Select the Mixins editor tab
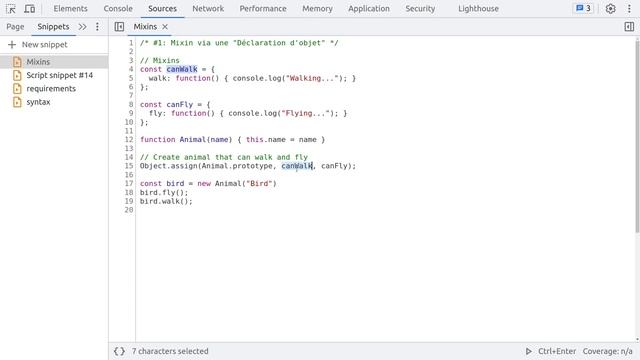This screenshot has height=360, width=640. 145,27
